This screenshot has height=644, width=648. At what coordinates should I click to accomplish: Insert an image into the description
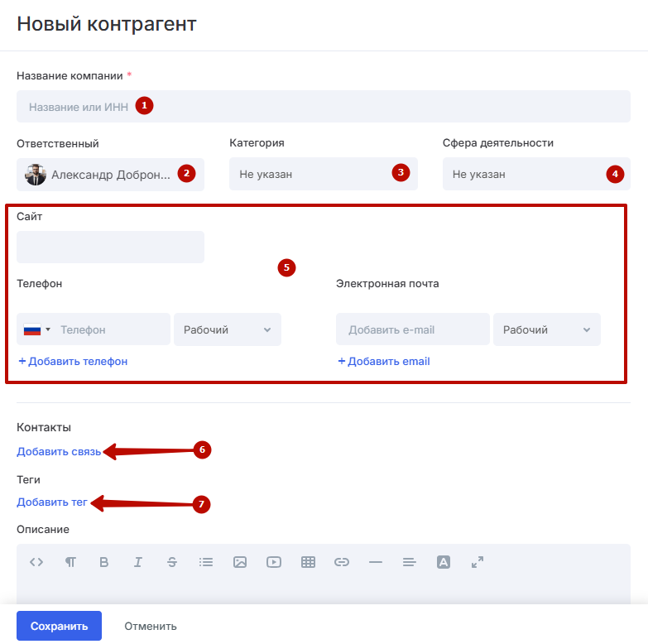coord(240,562)
